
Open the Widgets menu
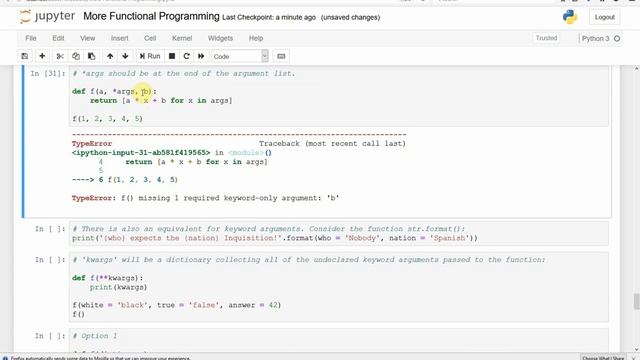pyautogui.click(x=220, y=38)
